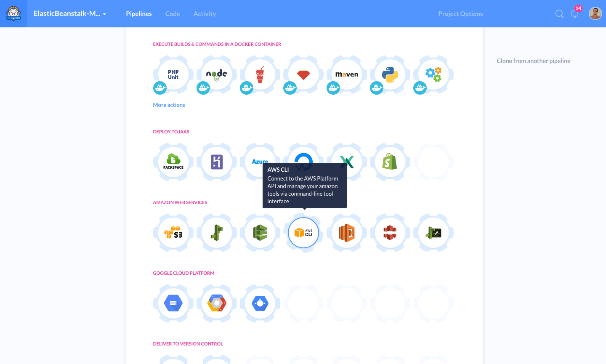Select the Gulp build action
This screenshot has height=364, width=606.
(x=260, y=74)
